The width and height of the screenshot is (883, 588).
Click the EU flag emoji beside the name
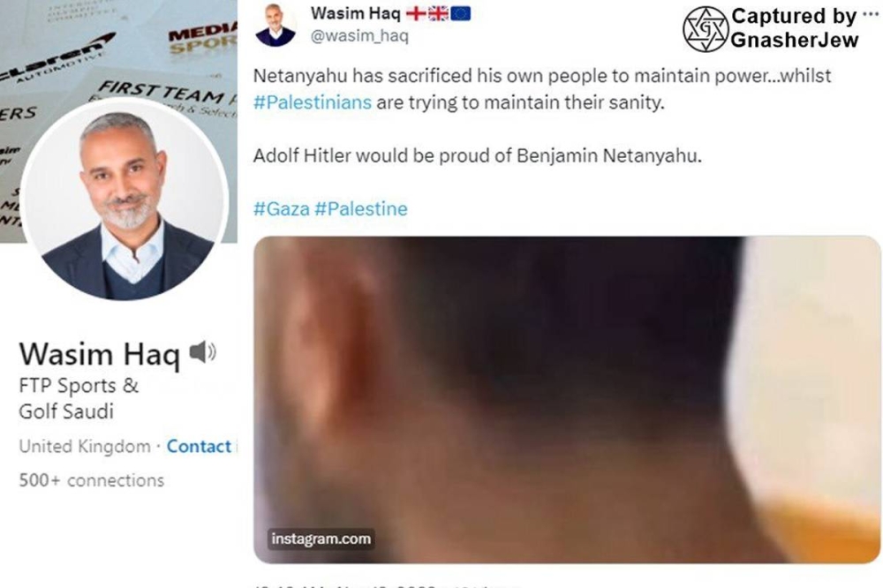pos(460,13)
